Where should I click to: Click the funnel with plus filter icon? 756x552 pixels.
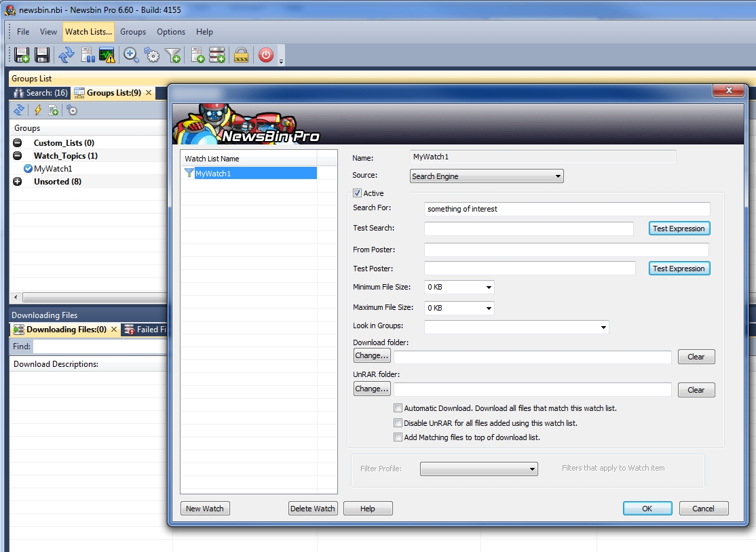[172, 56]
